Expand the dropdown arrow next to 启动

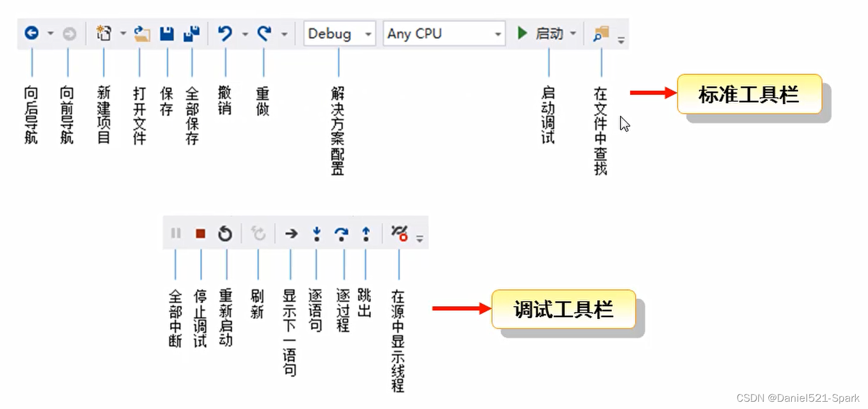point(573,34)
